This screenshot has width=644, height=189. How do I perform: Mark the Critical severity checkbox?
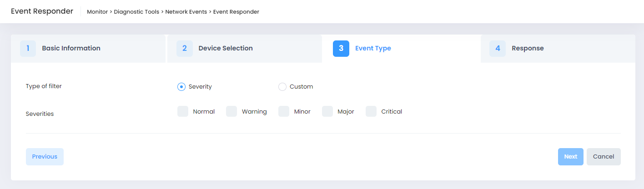371,112
